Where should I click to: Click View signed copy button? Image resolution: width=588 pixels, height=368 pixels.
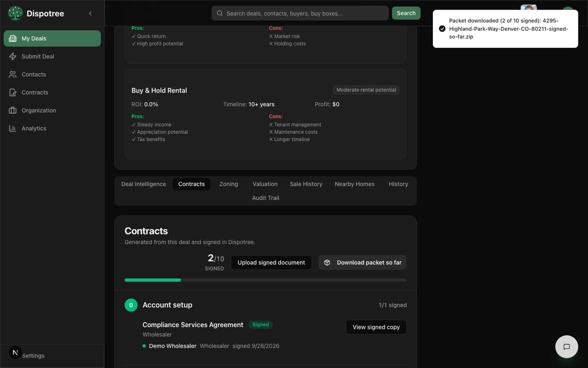click(x=376, y=327)
